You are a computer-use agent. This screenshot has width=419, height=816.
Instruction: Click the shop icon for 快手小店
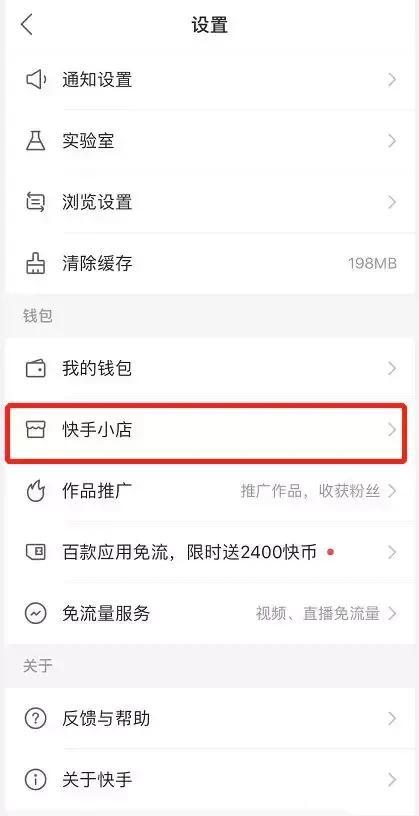(x=36, y=430)
